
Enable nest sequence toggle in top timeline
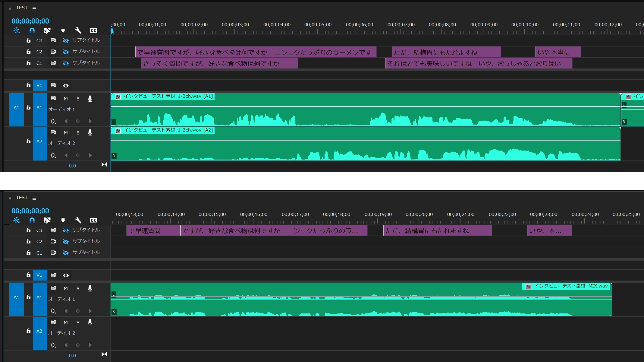(x=17, y=30)
